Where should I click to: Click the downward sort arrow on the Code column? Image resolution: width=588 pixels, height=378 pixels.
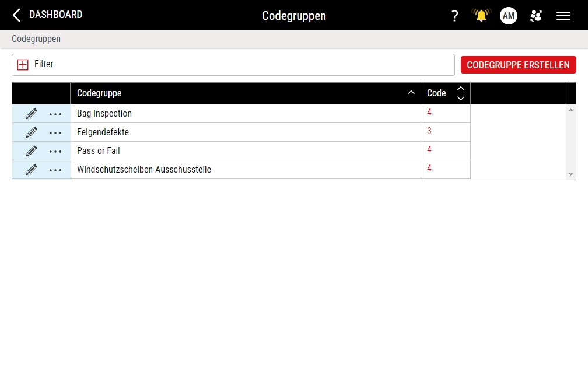pyautogui.click(x=461, y=99)
